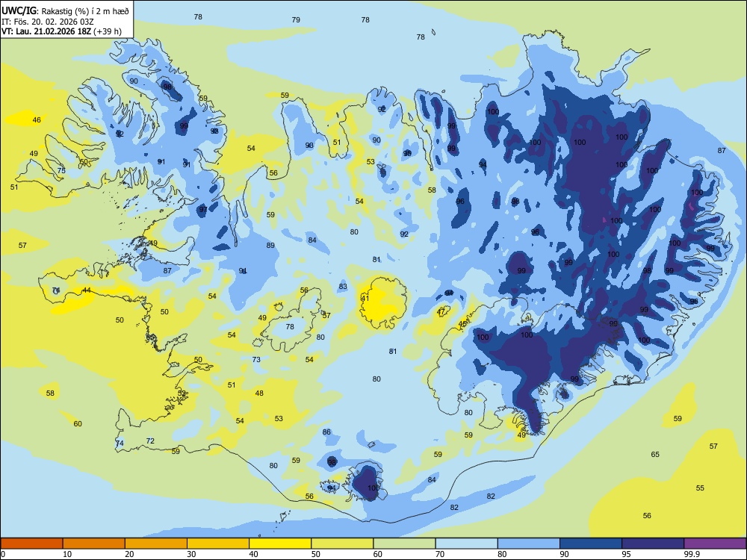The image size is (747, 560).
Task: Click the VT: Lau. 21.02.2026 18Z line
Action: pos(61,31)
